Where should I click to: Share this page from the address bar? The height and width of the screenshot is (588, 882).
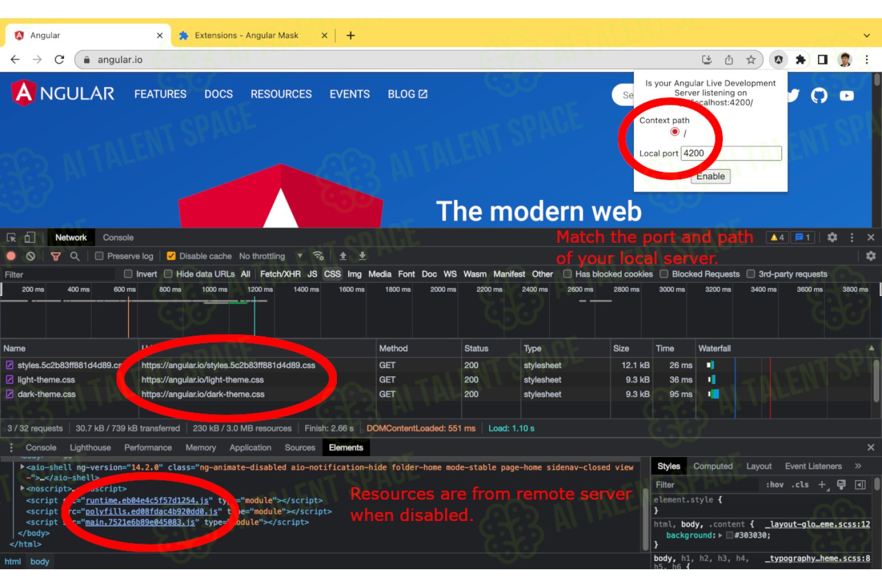pos(729,59)
